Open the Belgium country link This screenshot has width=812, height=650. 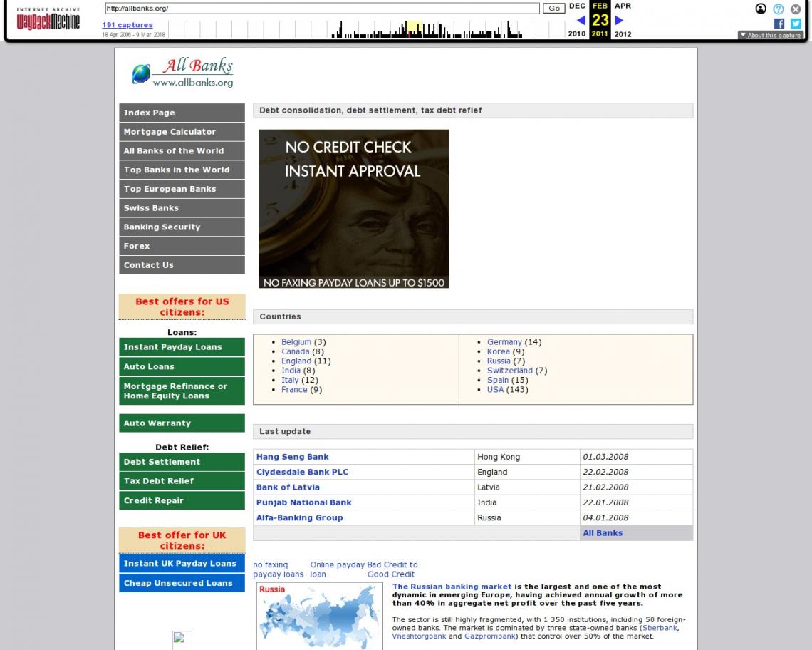[x=296, y=342]
